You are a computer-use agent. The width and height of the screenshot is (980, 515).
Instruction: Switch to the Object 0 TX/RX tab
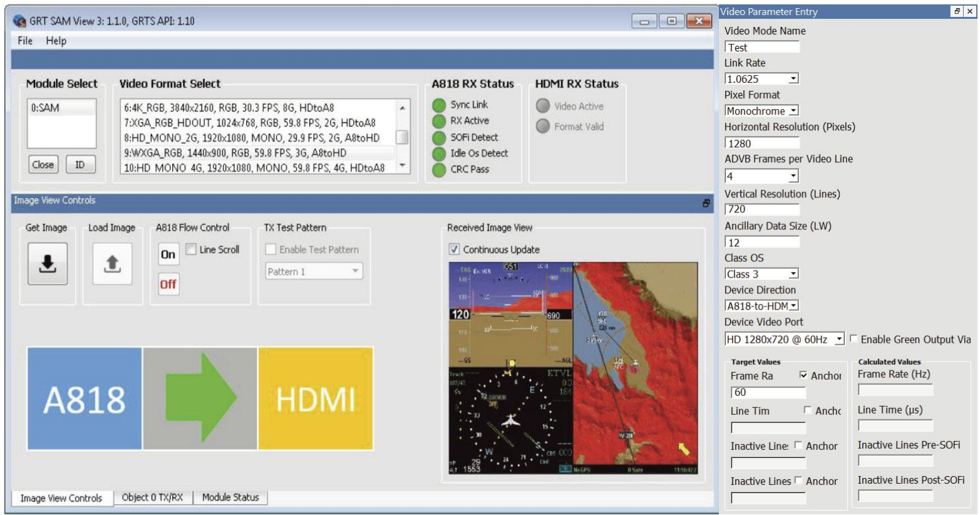pyautogui.click(x=152, y=497)
